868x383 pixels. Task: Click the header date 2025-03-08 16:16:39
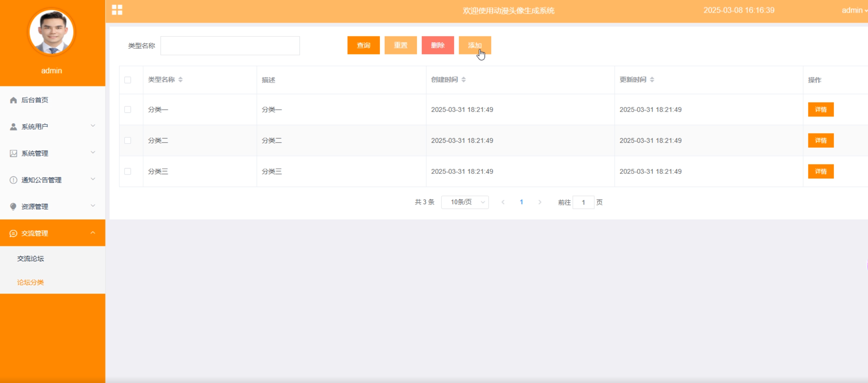tap(739, 10)
